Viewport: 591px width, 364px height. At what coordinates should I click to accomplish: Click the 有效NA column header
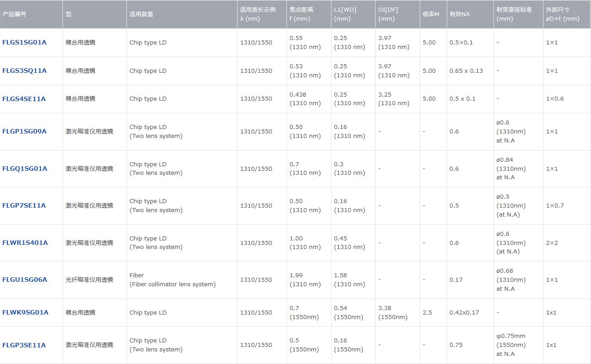click(459, 14)
